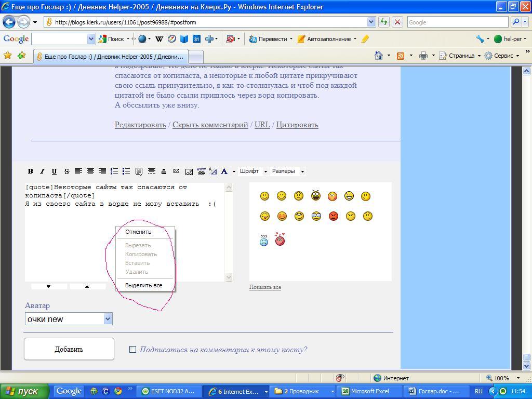Click the page scrollbar down arrow
Screen dimensions: 532x399
click(x=527, y=365)
